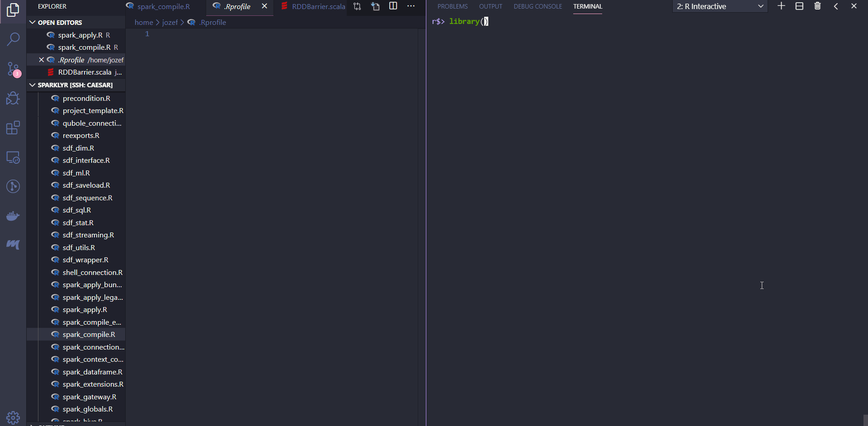Open the Search view in the activity bar
Image resolution: width=868 pixels, height=426 pixels.
tap(13, 39)
